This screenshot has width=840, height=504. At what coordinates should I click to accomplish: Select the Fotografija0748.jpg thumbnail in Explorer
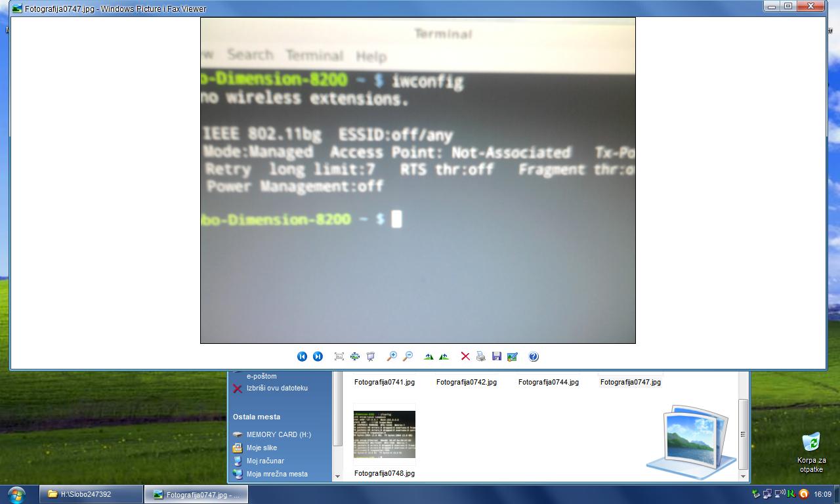(x=385, y=434)
